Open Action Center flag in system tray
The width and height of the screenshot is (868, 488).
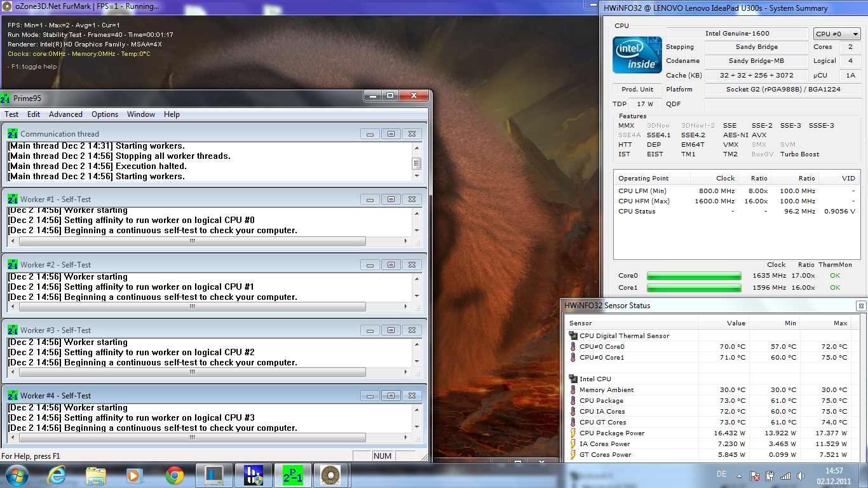coord(756,475)
